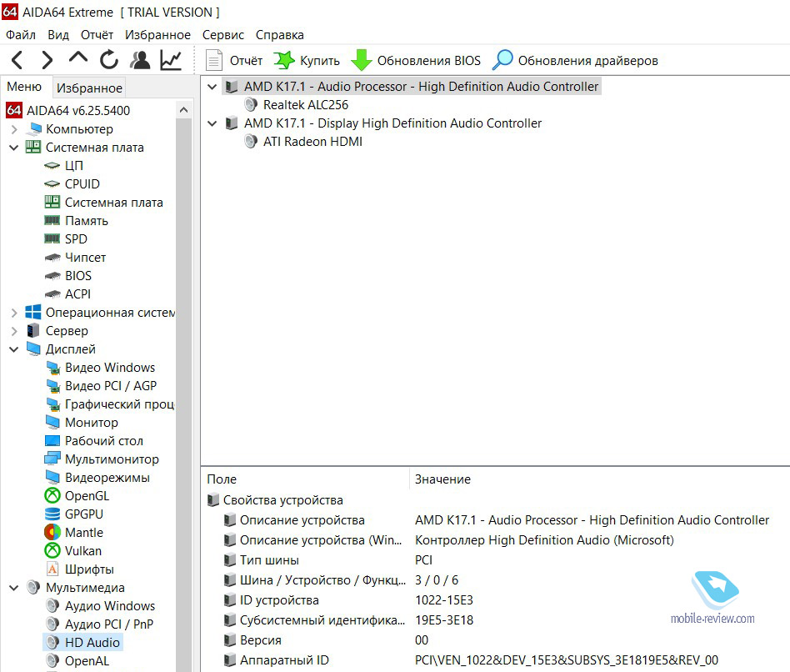Open Обновления драйверов driver updates
The image size is (790, 672).
[575, 61]
